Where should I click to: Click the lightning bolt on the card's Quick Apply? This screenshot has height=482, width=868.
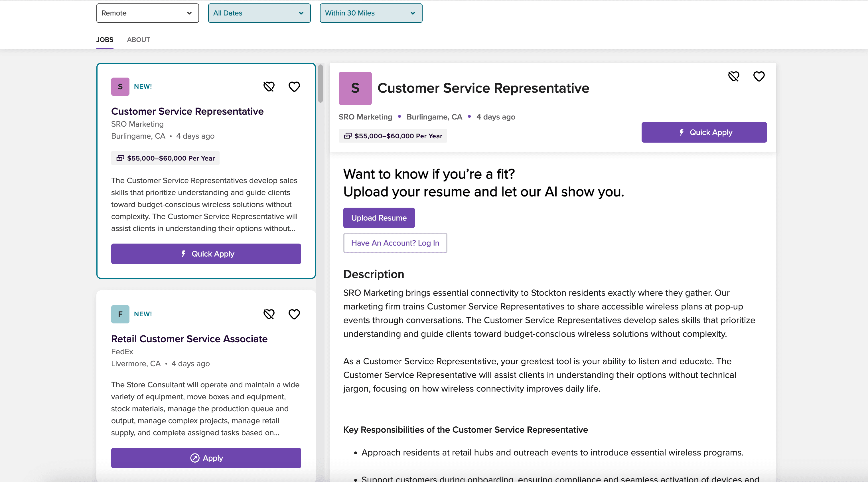tap(183, 254)
